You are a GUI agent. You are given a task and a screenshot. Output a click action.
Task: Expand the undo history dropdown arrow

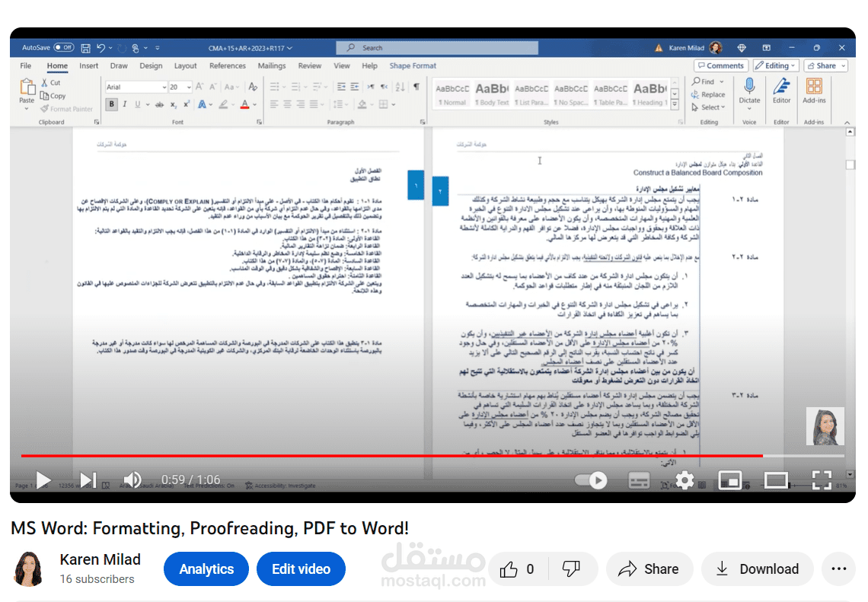110,48
